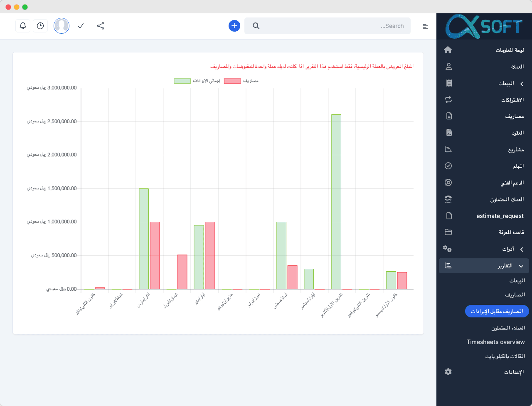Open the timers clock icon
This screenshot has height=406, width=532.
40,26
